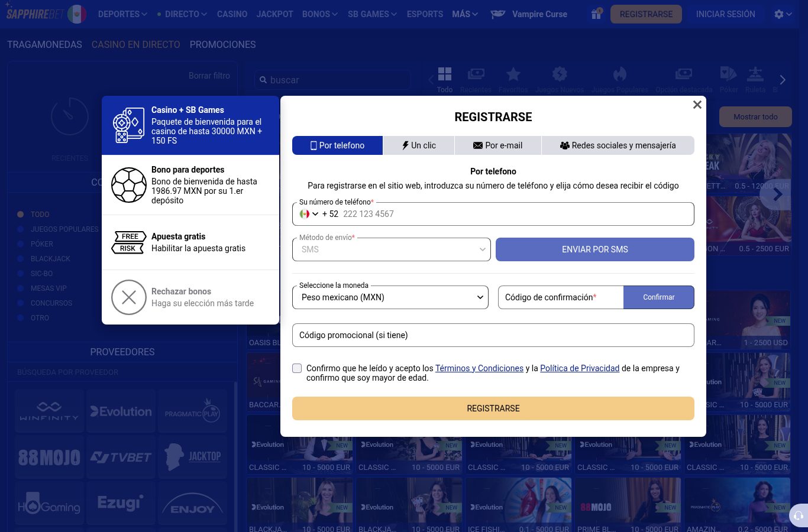Open the Seleccione la moneda currency dropdown
The height and width of the screenshot is (532, 808).
[x=390, y=297]
